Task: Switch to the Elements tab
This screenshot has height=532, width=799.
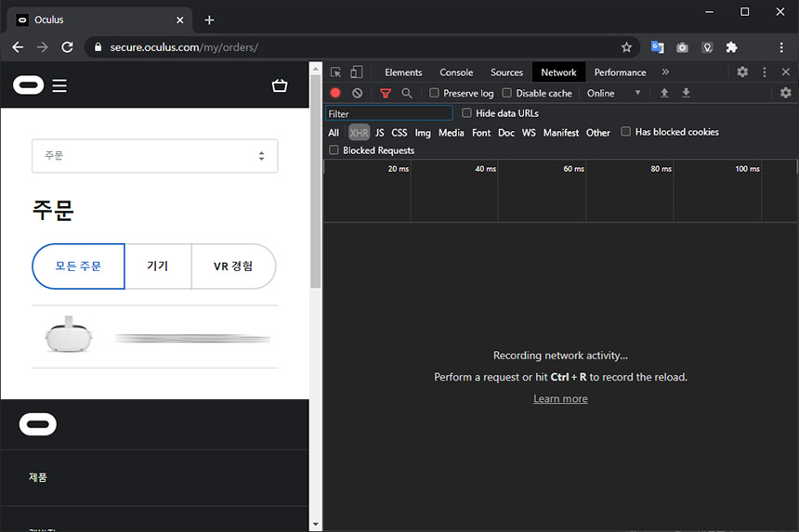Action: (403, 72)
